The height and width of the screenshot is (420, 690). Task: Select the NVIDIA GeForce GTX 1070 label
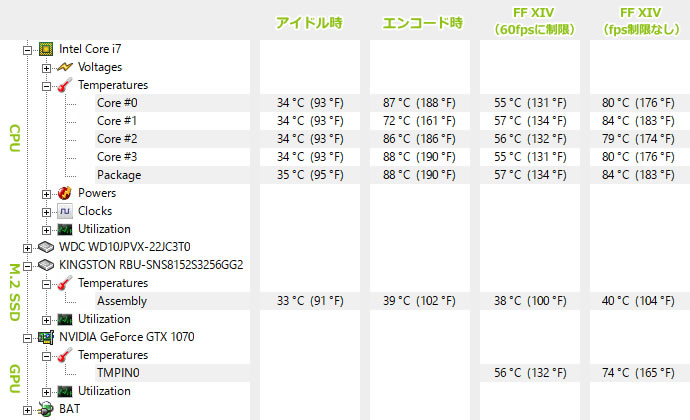click(127, 337)
